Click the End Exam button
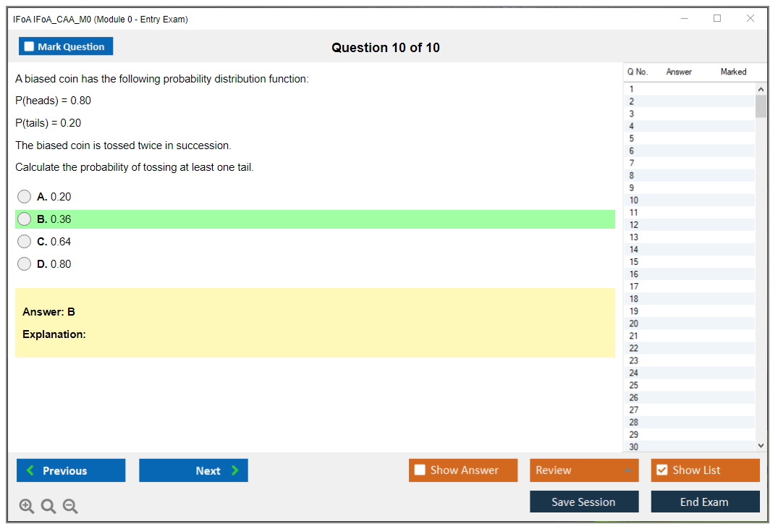The width and height of the screenshot is (778, 532). [705, 502]
